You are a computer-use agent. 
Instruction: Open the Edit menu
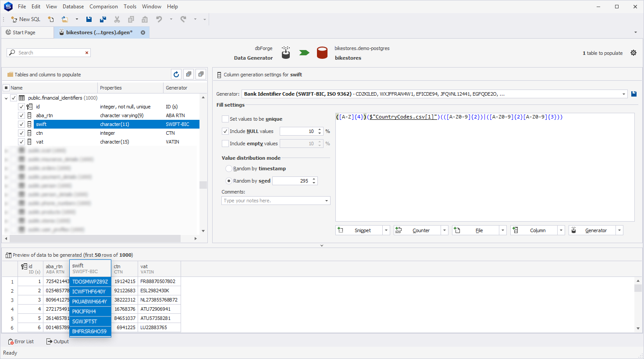pyautogui.click(x=36, y=7)
